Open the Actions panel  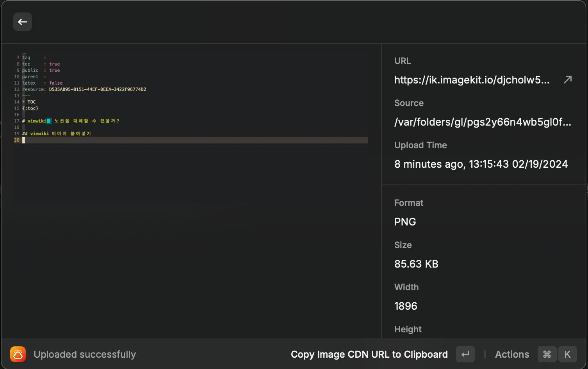(512, 354)
